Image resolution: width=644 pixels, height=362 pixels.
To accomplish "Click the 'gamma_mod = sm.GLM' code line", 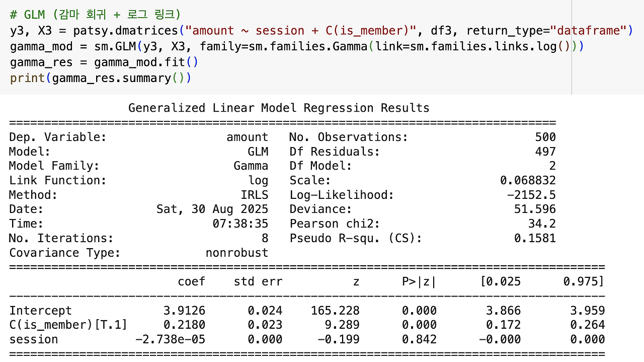I will (x=297, y=47).
